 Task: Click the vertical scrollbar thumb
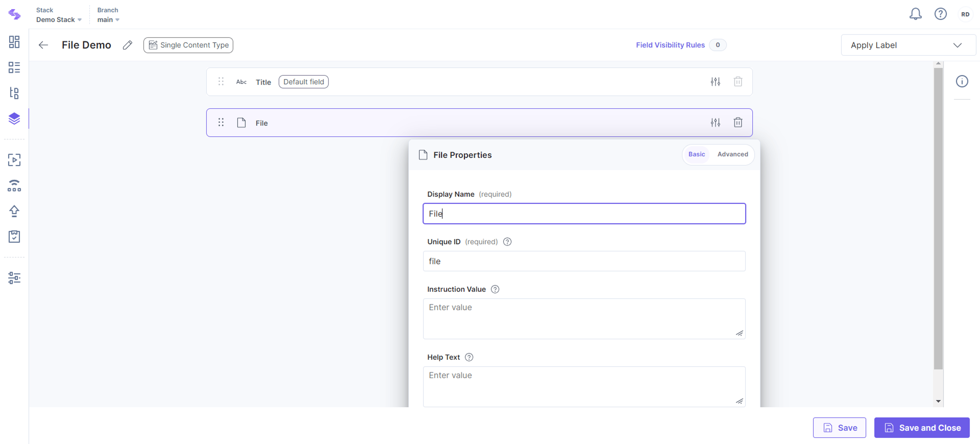[938, 219]
